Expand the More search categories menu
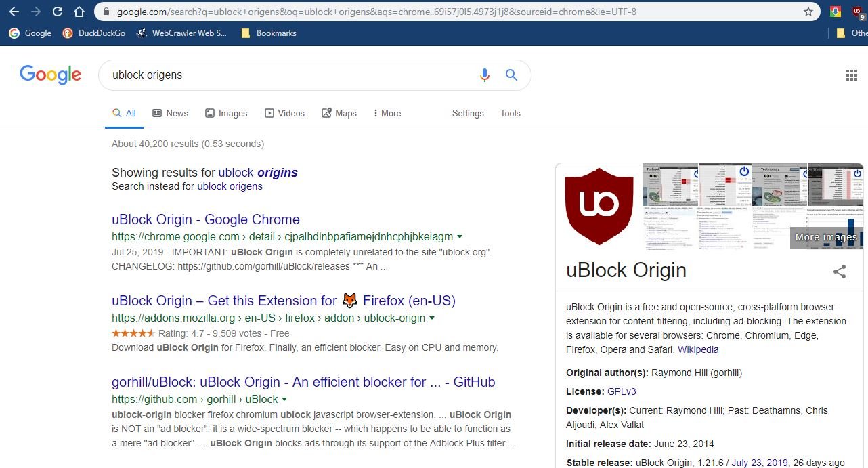868x468 pixels. tap(387, 113)
